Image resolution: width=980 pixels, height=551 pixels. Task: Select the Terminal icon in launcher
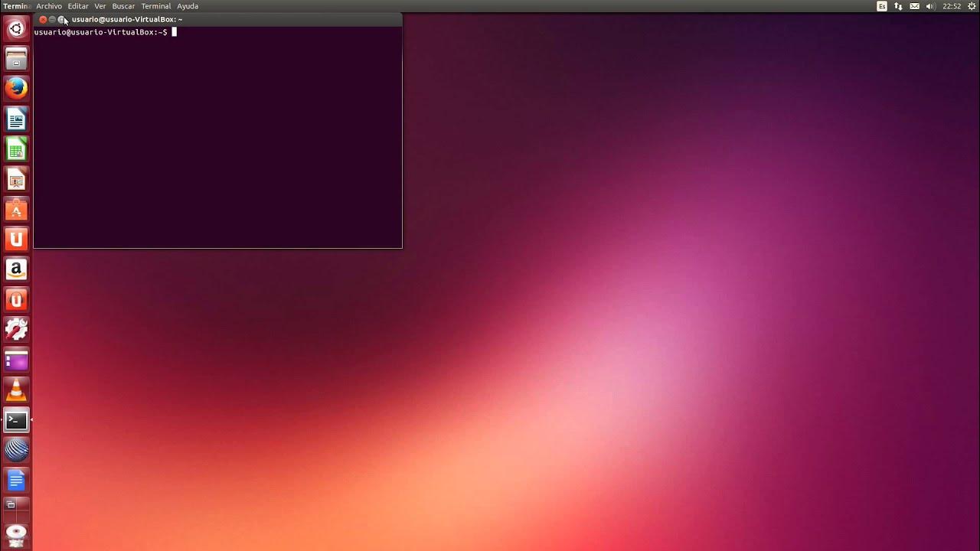16,420
